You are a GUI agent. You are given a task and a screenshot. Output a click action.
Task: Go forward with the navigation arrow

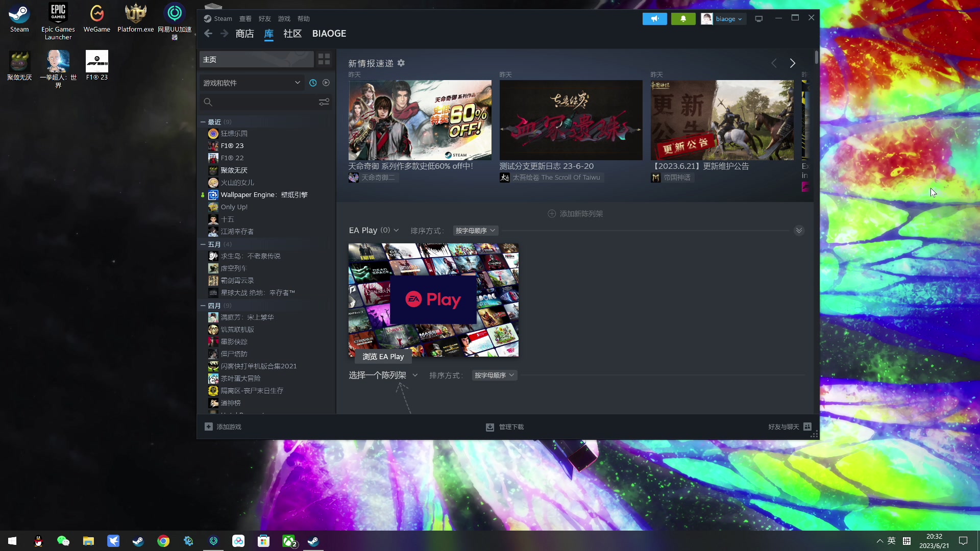tap(224, 34)
